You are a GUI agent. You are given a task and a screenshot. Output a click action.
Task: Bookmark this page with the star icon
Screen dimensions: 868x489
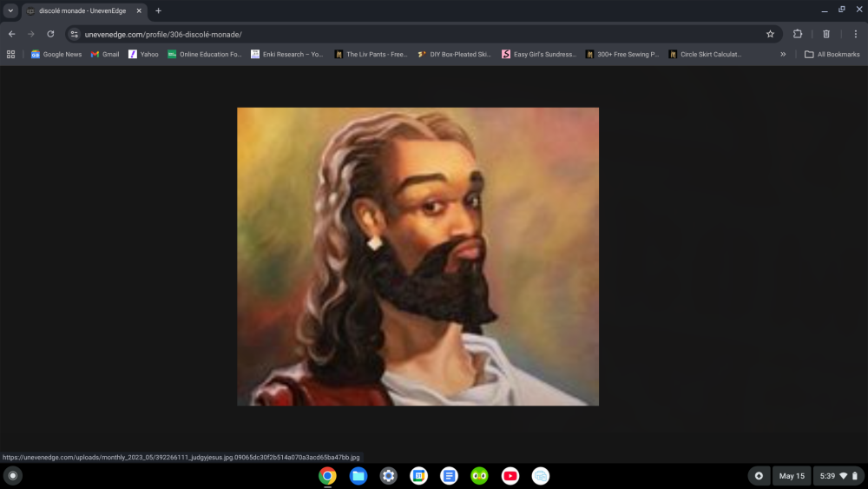pyautogui.click(x=770, y=34)
